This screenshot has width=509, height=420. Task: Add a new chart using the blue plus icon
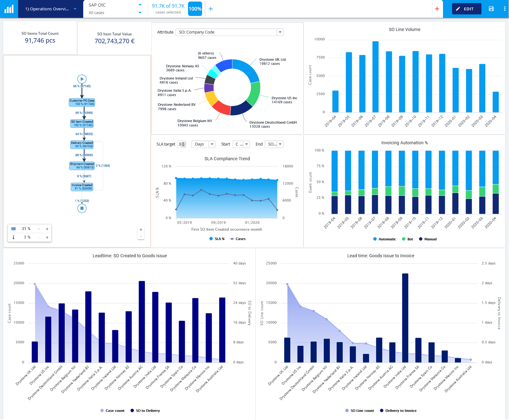tap(211, 9)
